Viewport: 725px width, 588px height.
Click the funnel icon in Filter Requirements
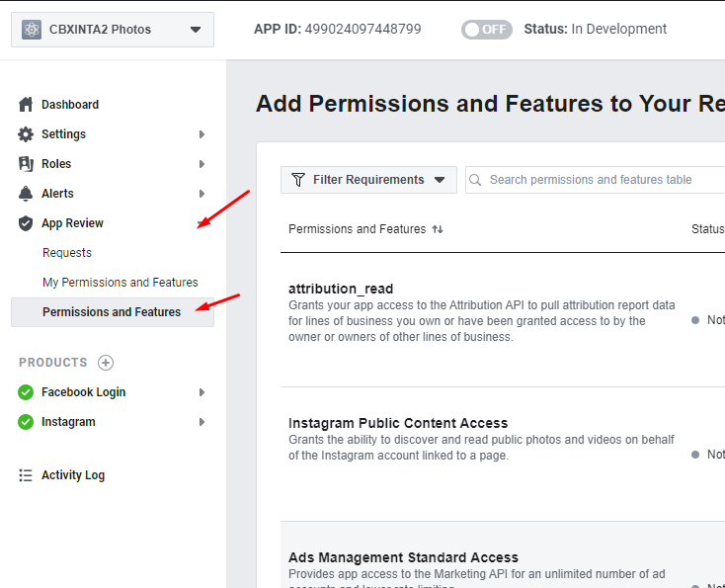click(298, 180)
